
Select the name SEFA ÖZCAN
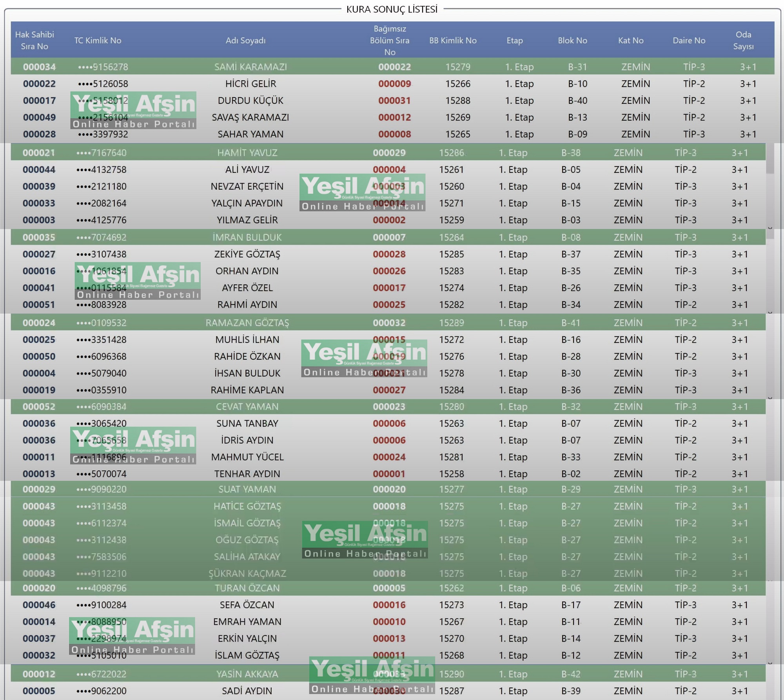pyautogui.click(x=247, y=605)
